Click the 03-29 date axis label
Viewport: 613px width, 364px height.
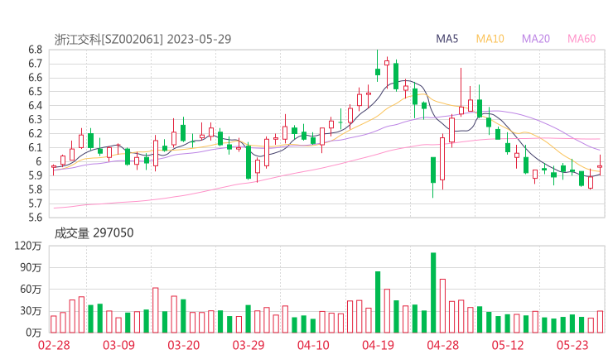pos(249,345)
